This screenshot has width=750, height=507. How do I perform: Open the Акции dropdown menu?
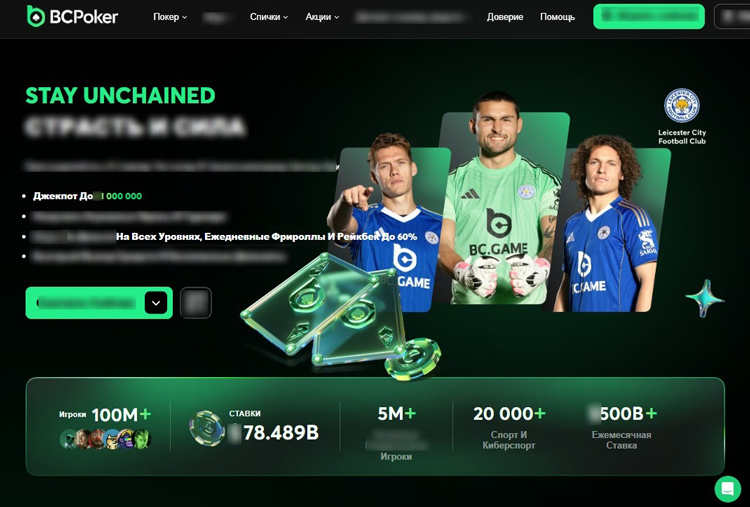[322, 17]
